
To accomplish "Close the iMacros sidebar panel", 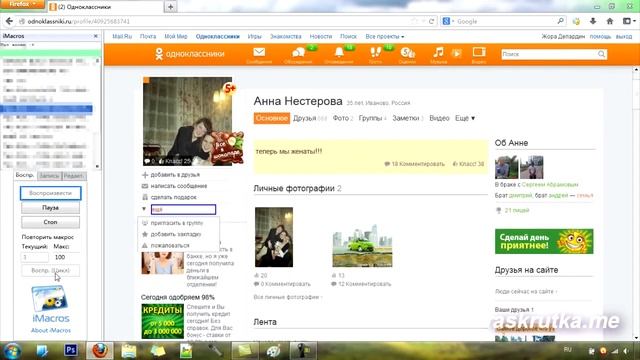I will (96, 36).
